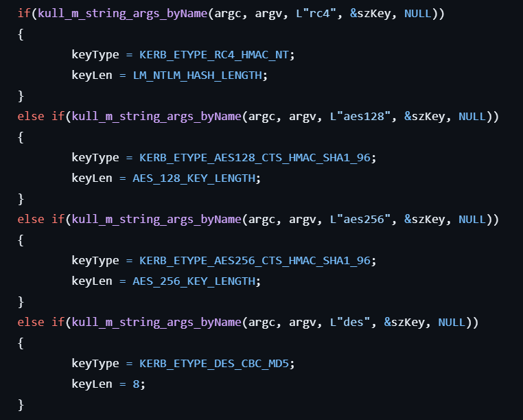Screen dimensions: 523x420
Task: Click the KERB_ETYPE_DES_CBC_MD5 constant
Action: tap(214, 363)
